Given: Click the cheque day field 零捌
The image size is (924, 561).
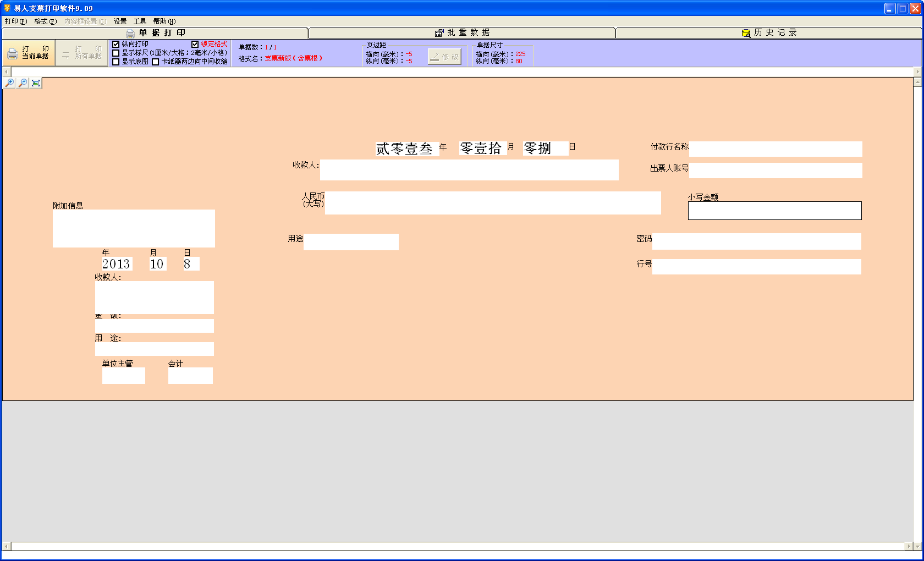Looking at the screenshot, I should [546, 148].
